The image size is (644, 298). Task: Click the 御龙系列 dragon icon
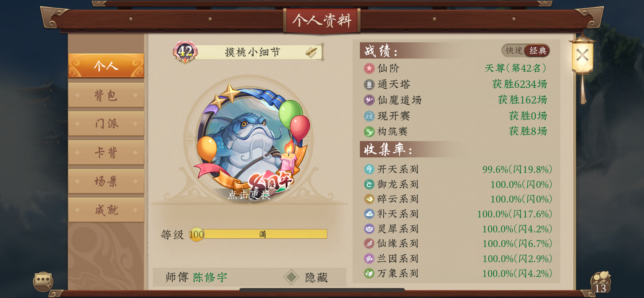369,184
